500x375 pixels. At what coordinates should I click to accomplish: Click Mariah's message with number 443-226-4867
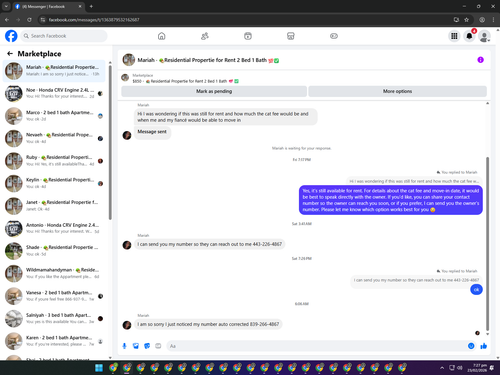(x=210, y=244)
